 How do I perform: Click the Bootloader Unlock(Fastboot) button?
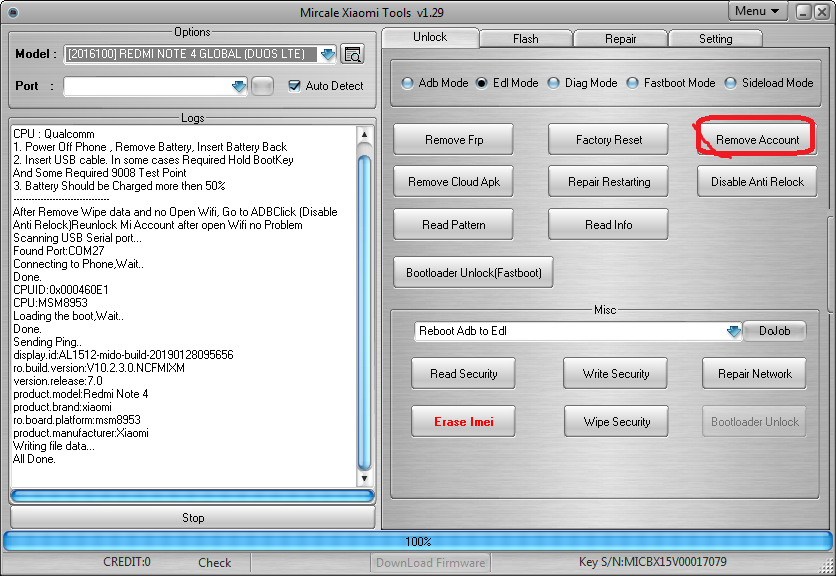[x=473, y=273]
